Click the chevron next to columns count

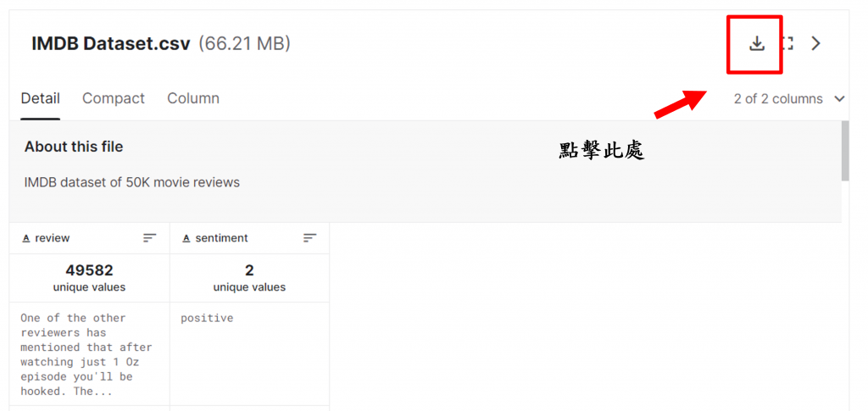pyautogui.click(x=839, y=99)
